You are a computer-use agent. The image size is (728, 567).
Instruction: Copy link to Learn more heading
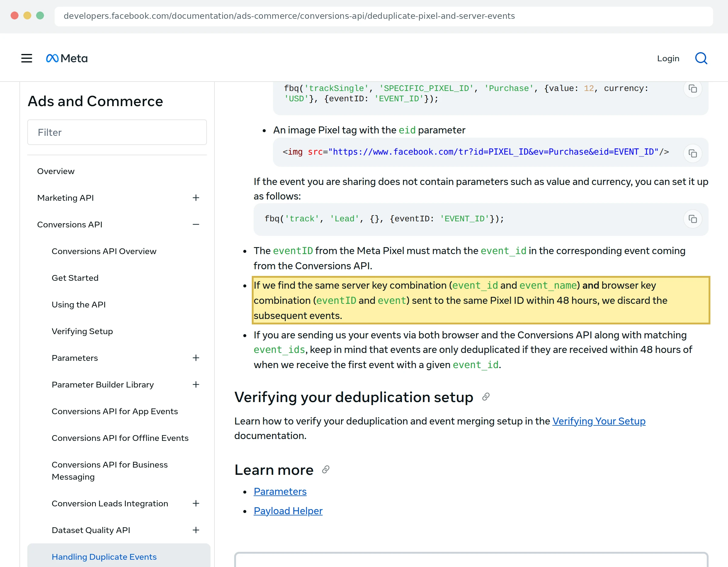pyautogui.click(x=326, y=470)
